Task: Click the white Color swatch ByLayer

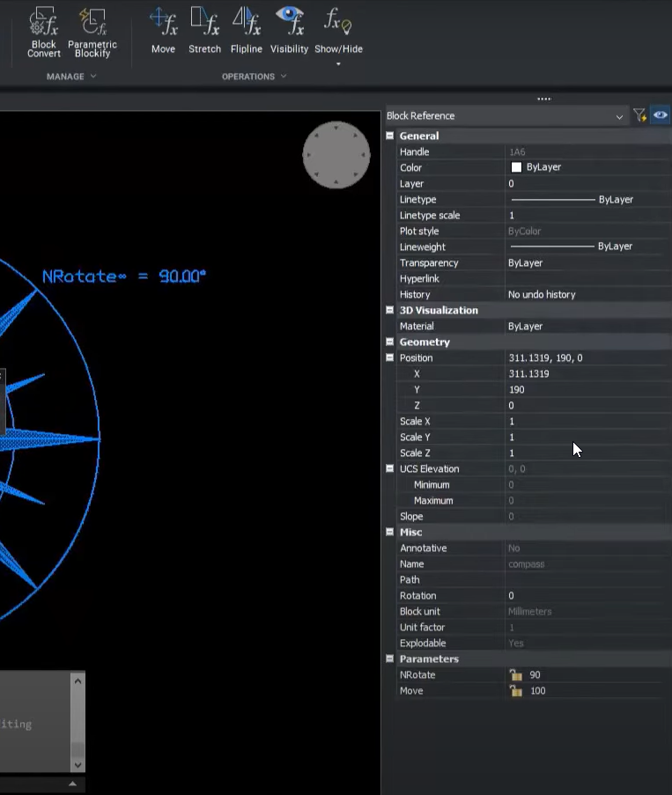Action: click(516, 167)
